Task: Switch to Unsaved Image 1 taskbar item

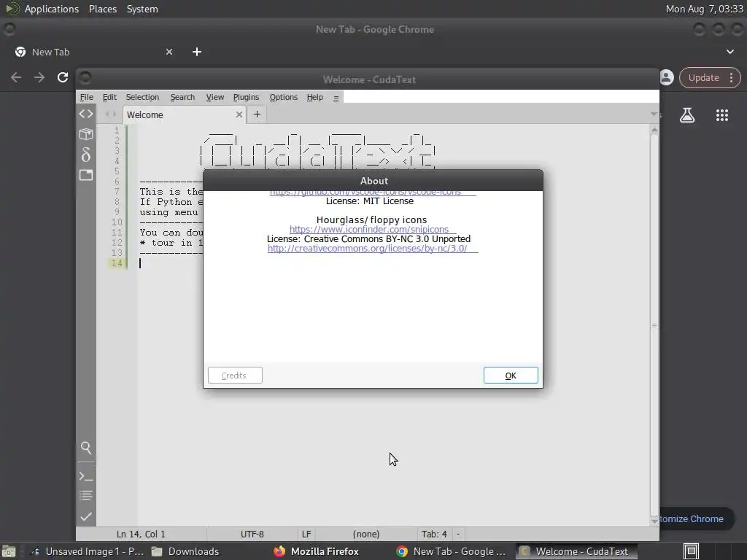Action: coord(87,551)
